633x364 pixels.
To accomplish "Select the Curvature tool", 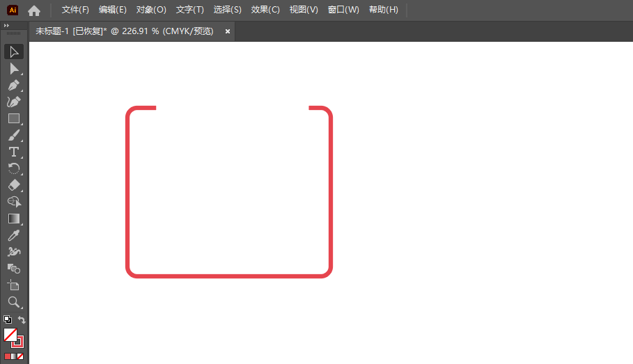I will coord(14,102).
